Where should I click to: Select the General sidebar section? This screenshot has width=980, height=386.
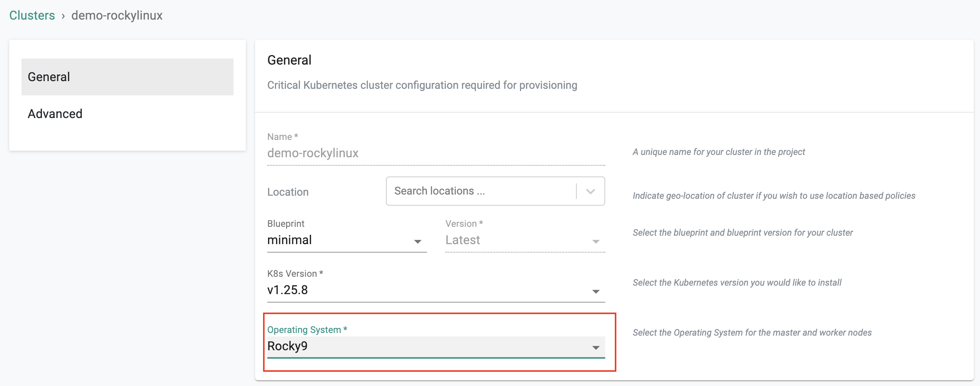point(127,77)
